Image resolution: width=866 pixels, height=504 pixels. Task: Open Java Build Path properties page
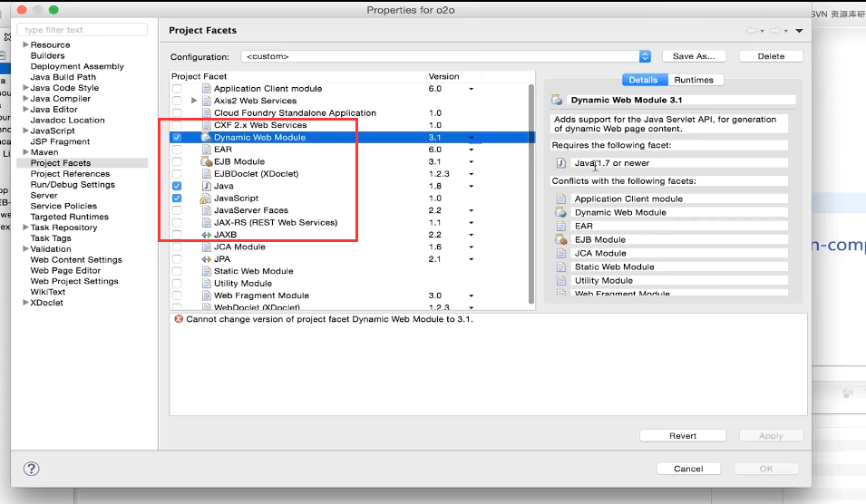(x=63, y=77)
